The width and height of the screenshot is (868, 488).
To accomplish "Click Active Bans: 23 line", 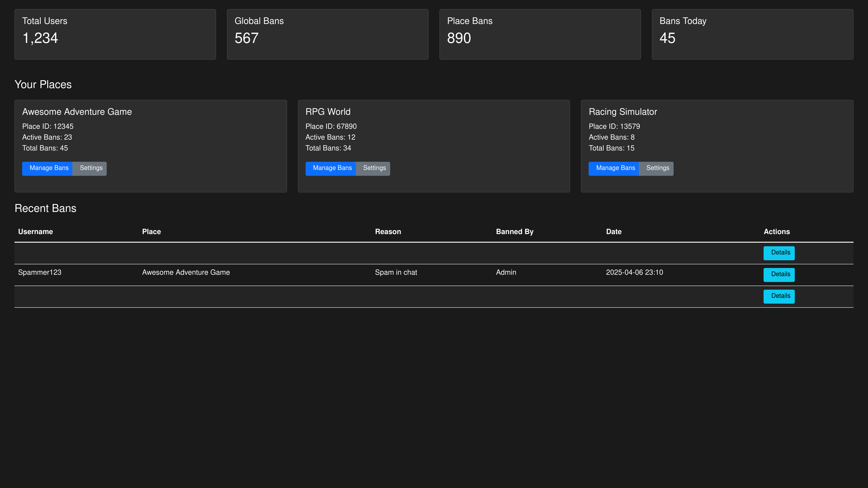I will tap(47, 137).
